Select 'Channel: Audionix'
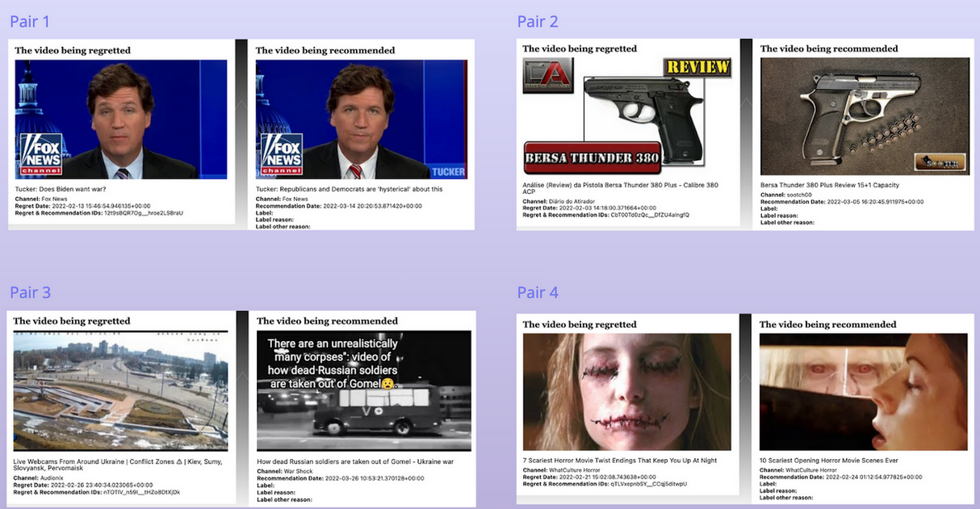 click(39, 478)
